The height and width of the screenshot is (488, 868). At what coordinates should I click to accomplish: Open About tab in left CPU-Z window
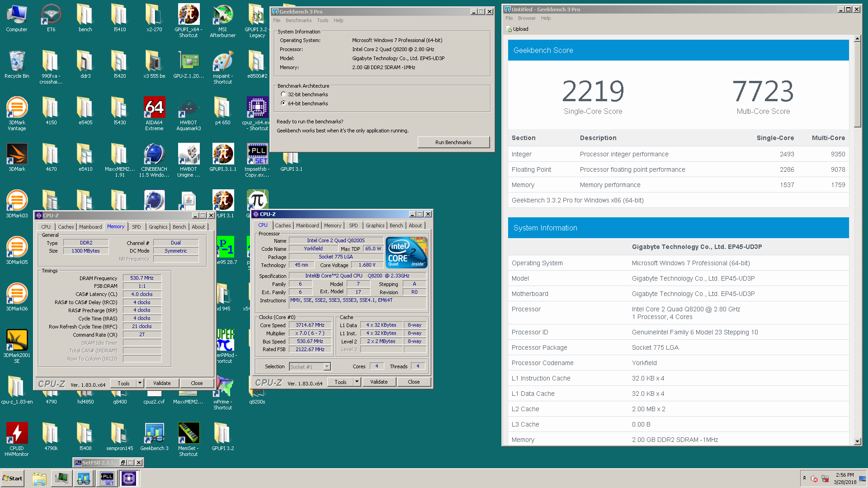click(198, 227)
